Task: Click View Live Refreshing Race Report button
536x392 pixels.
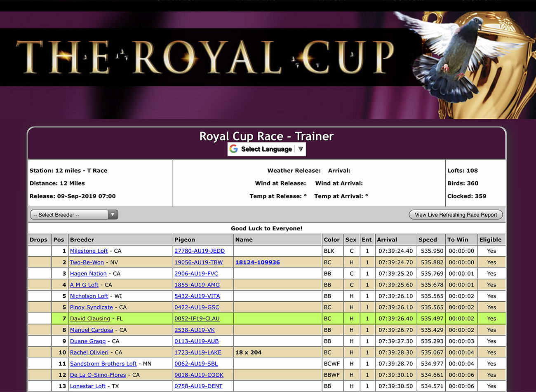Action: tap(456, 215)
